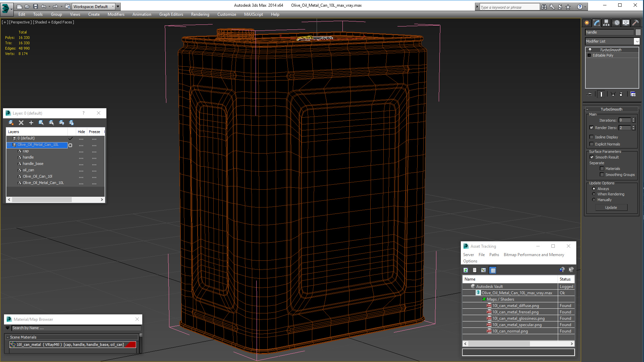Click the binoculars search icon
This screenshot has width=644, height=362.
[544, 7]
